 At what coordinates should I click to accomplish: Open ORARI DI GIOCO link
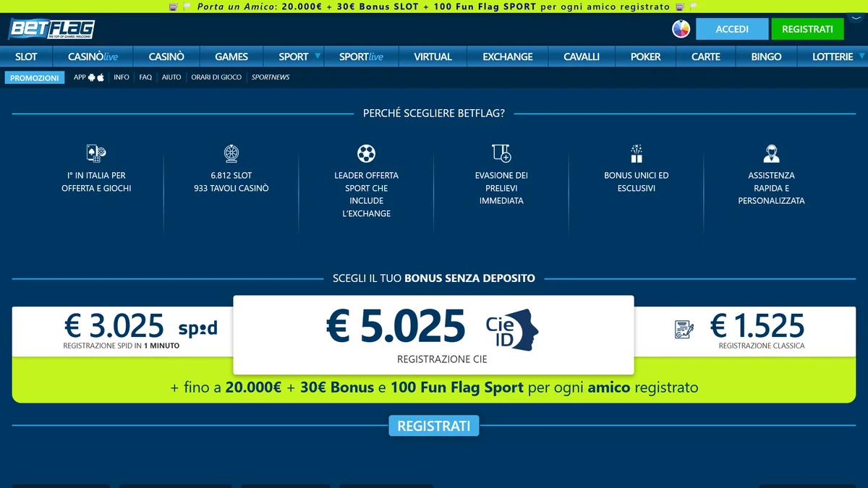pyautogui.click(x=216, y=77)
